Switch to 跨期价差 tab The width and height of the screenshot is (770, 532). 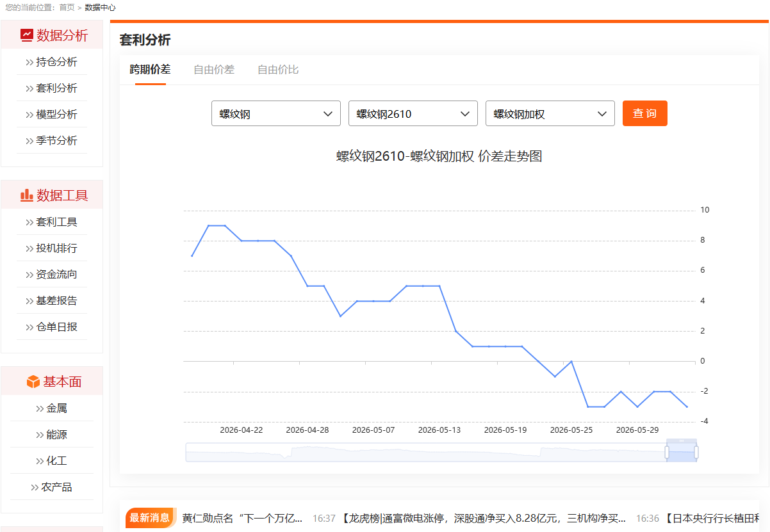tap(150, 70)
